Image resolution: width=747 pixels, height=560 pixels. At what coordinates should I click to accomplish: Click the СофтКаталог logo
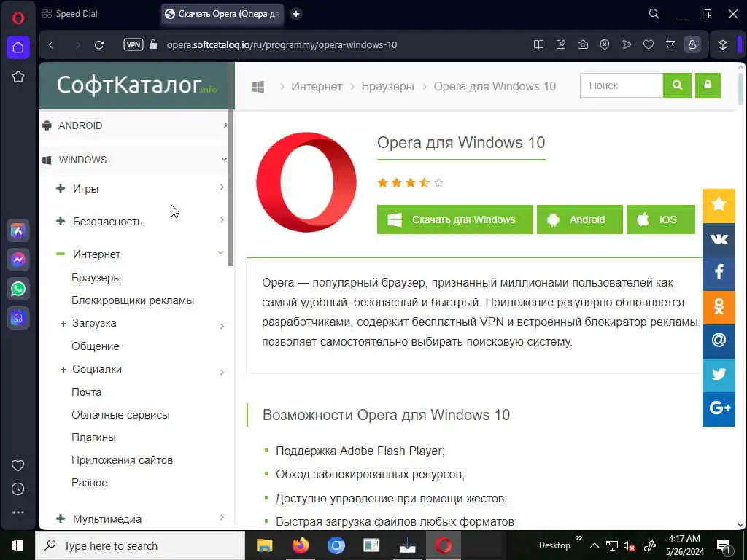tap(136, 85)
